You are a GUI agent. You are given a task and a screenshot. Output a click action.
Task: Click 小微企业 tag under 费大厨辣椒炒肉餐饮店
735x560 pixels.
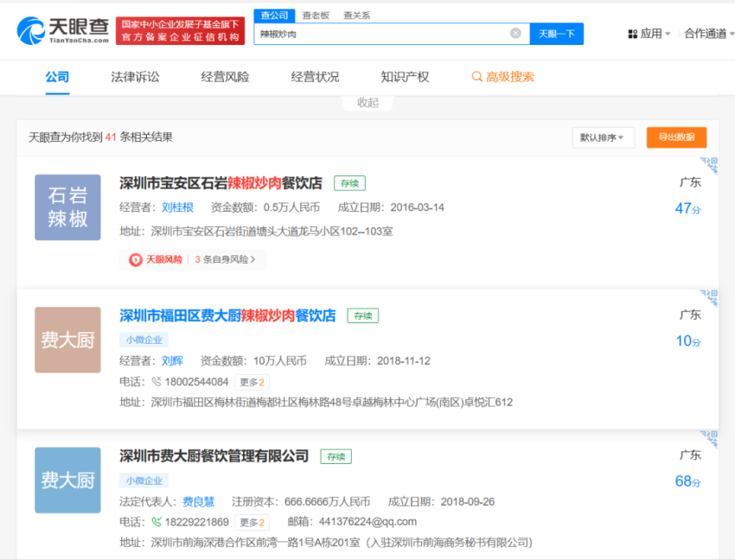click(x=144, y=340)
